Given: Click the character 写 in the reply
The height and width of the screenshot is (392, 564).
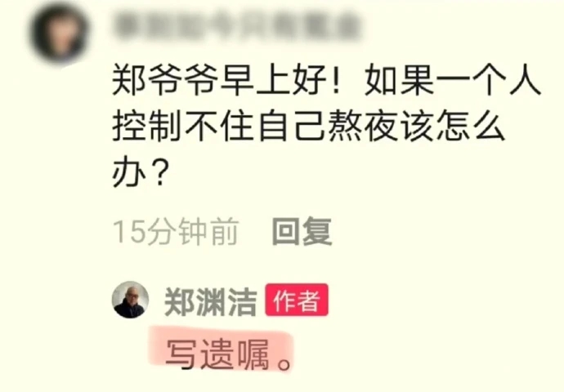Looking at the screenshot, I should 181,354.
